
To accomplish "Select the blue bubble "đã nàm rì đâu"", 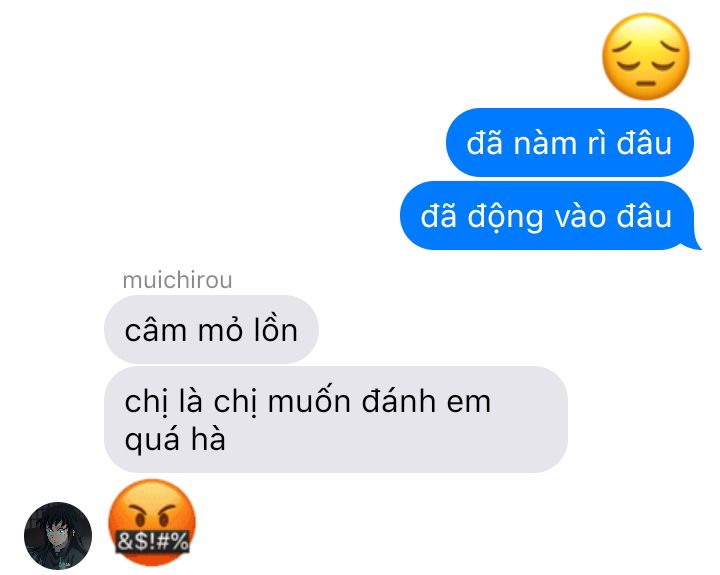I will [x=569, y=142].
